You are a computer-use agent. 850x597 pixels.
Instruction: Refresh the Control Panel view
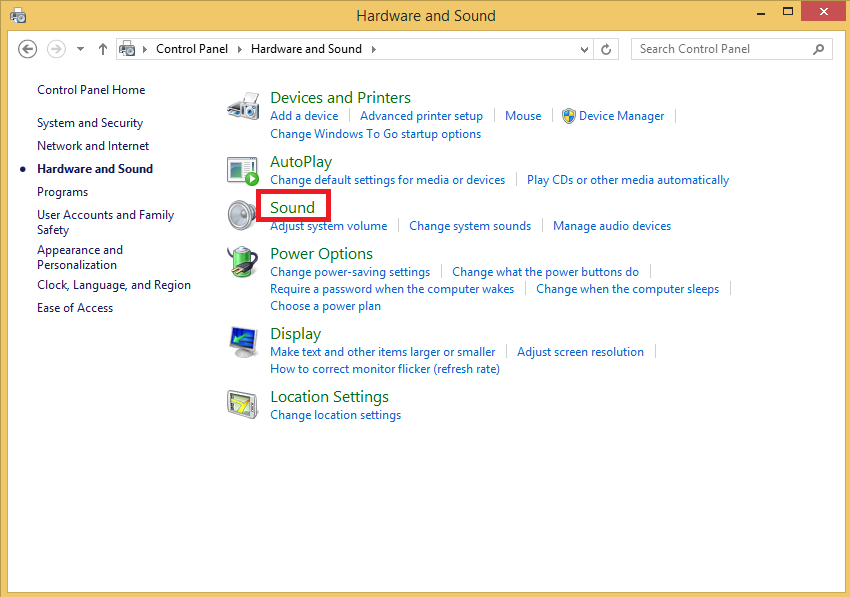tap(606, 49)
